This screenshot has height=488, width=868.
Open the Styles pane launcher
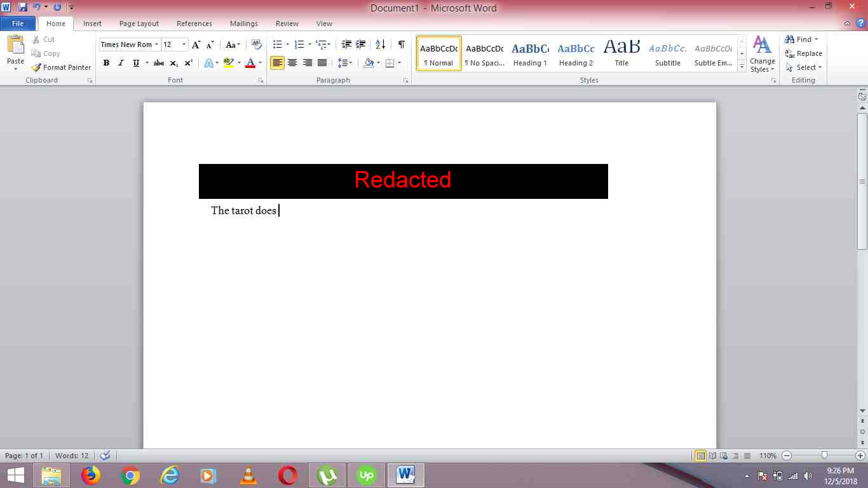click(773, 81)
